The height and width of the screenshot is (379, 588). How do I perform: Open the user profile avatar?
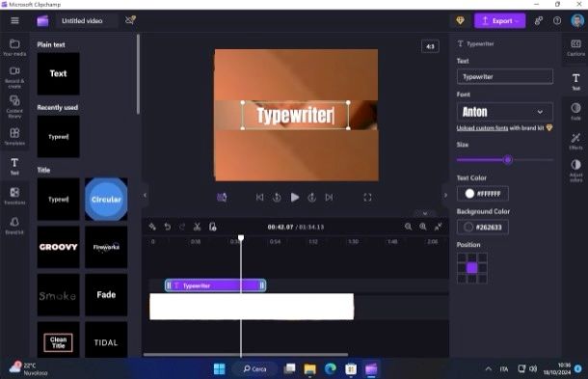coord(577,20)
